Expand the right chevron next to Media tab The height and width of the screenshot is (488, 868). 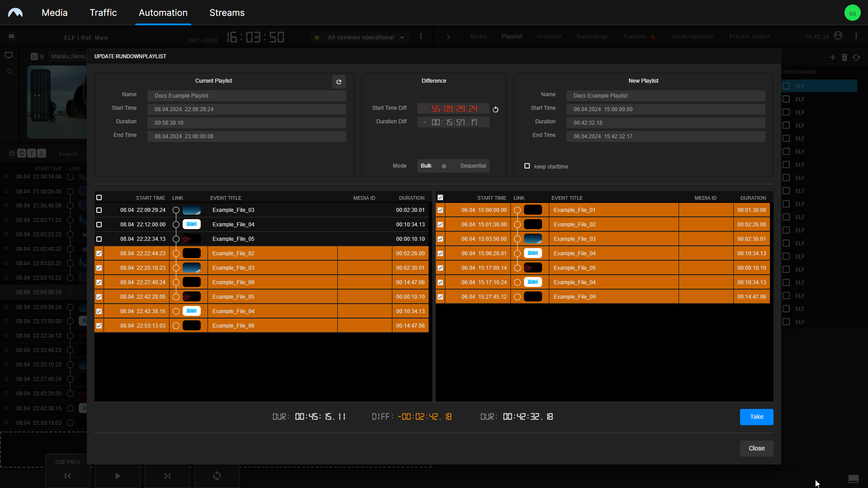[448, 37]
